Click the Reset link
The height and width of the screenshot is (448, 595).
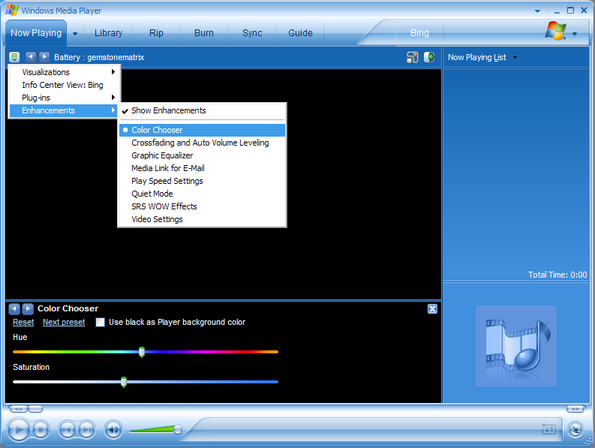(x=23, y=322)
